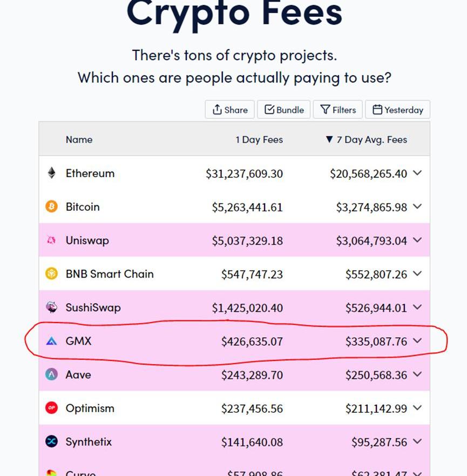Expand the Ethereum row chevron
The image size is (467, 476).
[417, 173]
